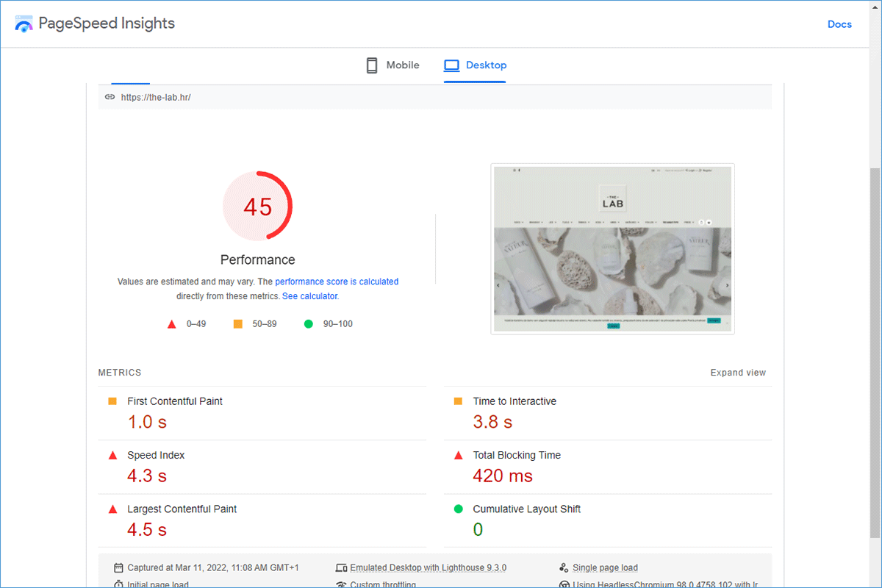Expand the Largest Contentful Paint metric
The height and width of the screenshot is (588, 882).
point(182,509)
